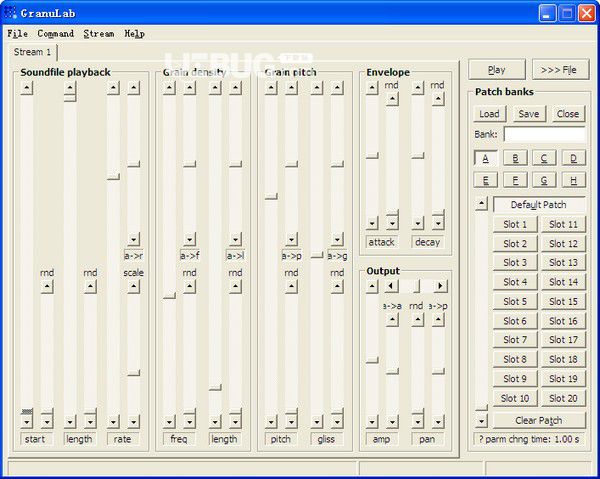Click the Clear Patch button

[539, 420]
